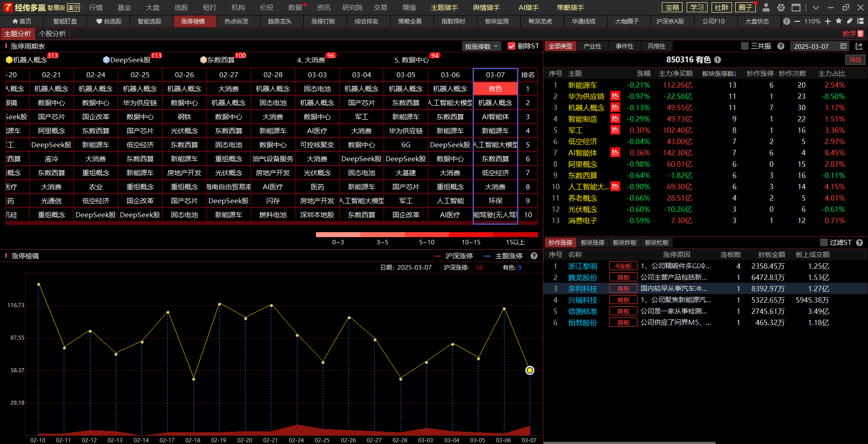Image resolution: width=868 pixels, height=444 pixels.
Task: Click the 4连板 tag on 浙江黎明
Action: 623,266
